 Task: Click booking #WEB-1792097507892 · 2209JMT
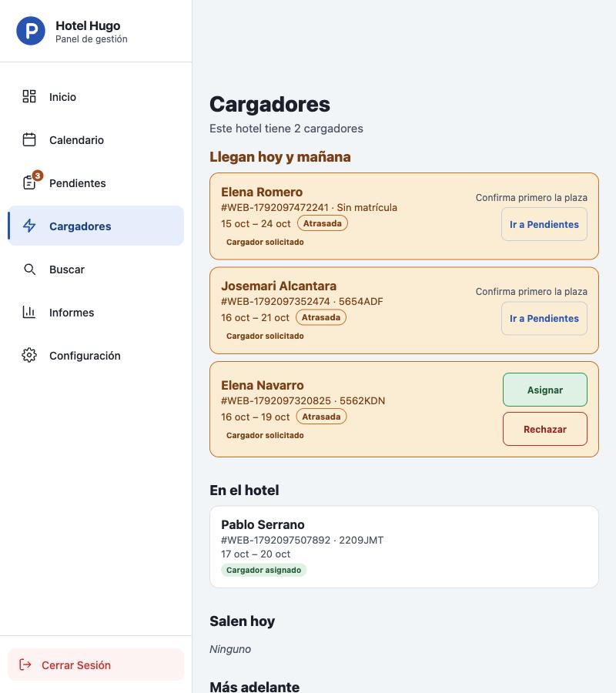click(303, 540)
